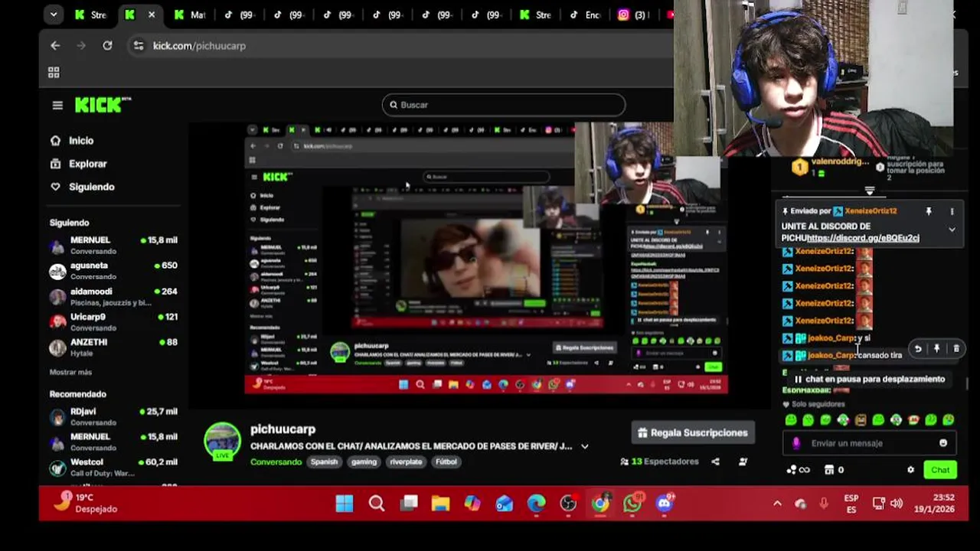Open the MERNUEL channel under Siguiendo
Screen dimensions: 980x551
(x=113, y=245)
